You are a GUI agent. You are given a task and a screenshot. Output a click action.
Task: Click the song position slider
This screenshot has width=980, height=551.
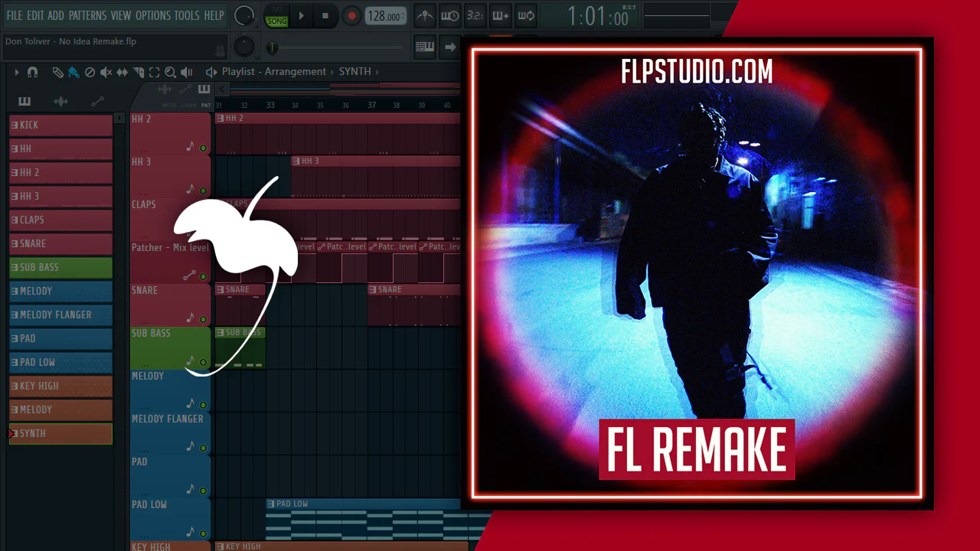coord(335,47)
